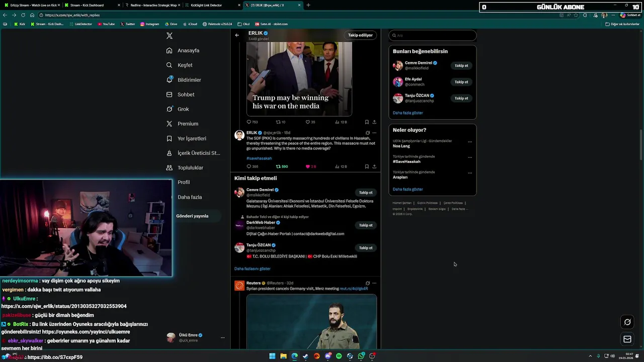Click Daha fazla göster under Neler oluyor
Viewport: 644px width, 362px height.
click(x=408, y=189)
